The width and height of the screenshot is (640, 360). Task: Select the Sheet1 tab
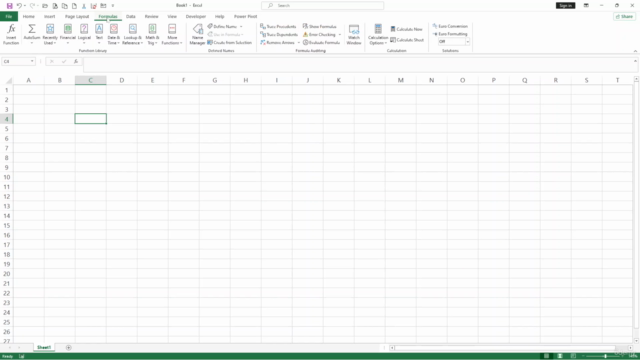[44, 347]
